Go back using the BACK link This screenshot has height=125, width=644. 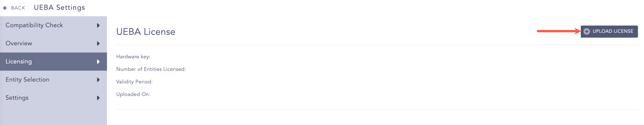(x=18, y=8)
